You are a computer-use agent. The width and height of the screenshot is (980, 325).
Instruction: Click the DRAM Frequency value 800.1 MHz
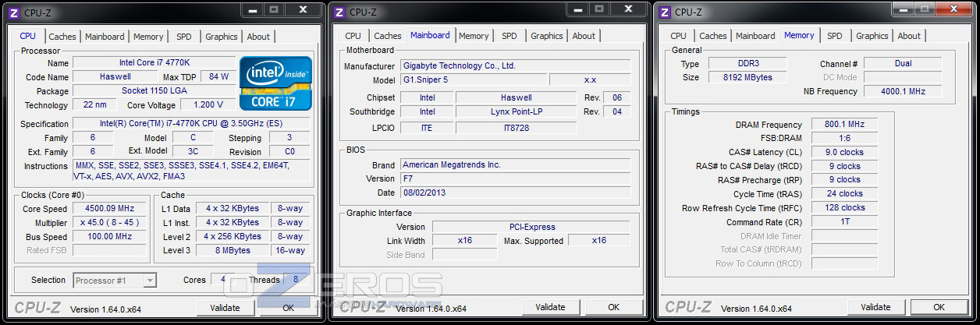click(844, 125)
